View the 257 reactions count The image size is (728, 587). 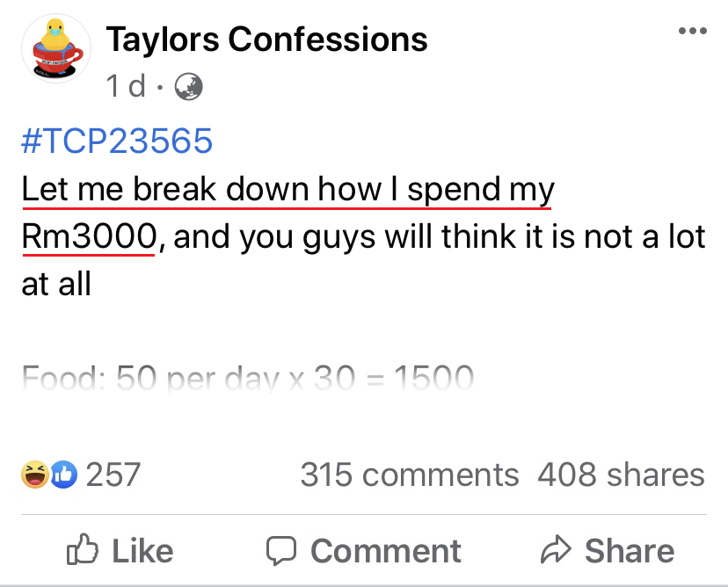113,475
